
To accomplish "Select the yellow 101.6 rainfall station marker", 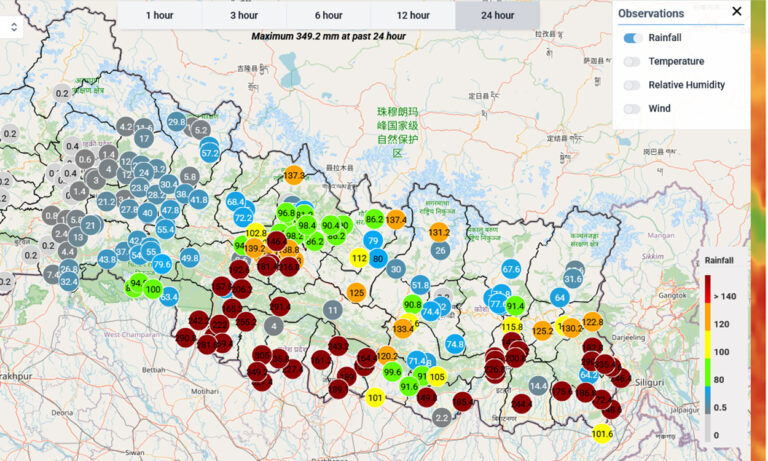I will click(602, 433).
